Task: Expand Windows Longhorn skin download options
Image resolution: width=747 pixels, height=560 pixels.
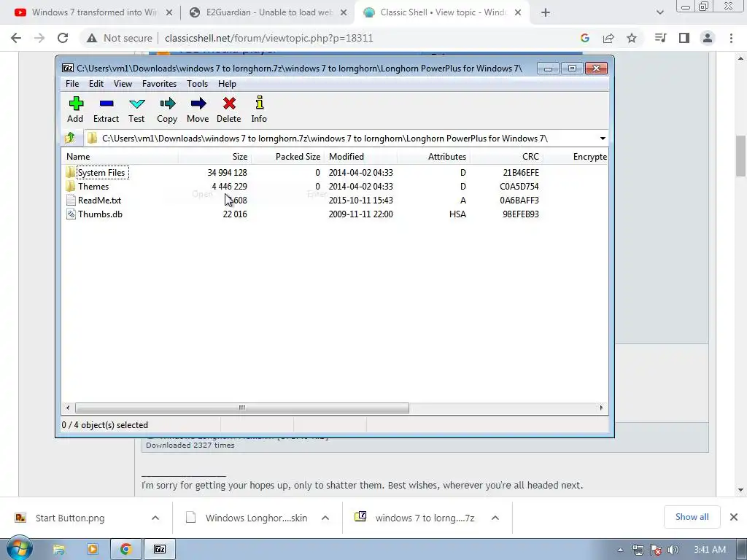Action: coord(325,518)
